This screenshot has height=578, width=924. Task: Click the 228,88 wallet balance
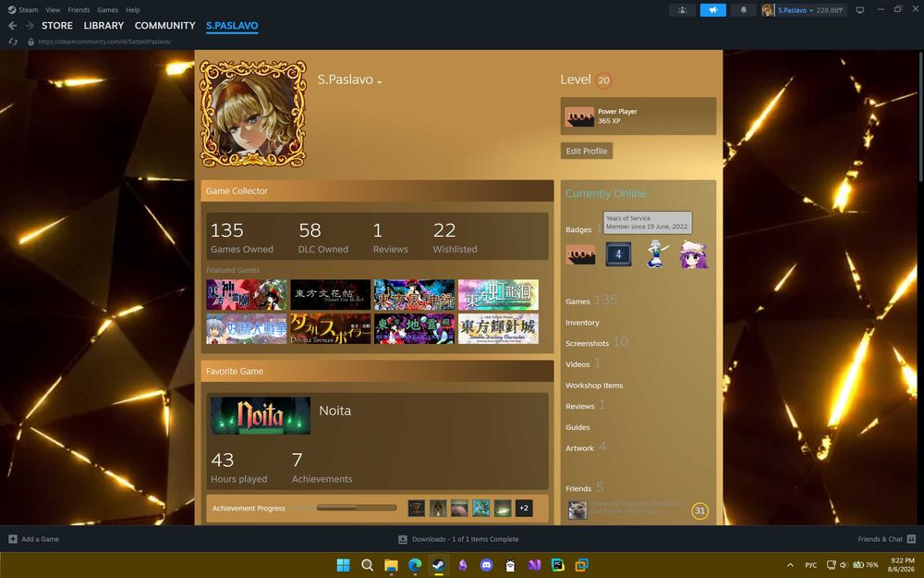coord(829,10)
